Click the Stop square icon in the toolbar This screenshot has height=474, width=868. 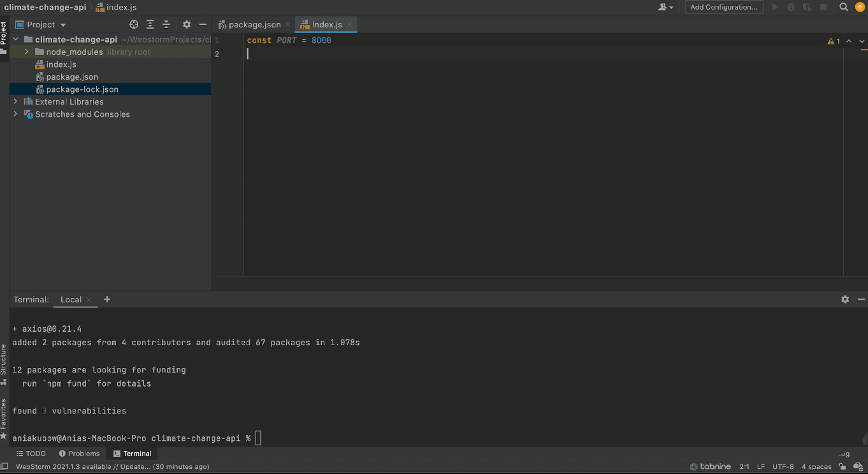point(823,7)
